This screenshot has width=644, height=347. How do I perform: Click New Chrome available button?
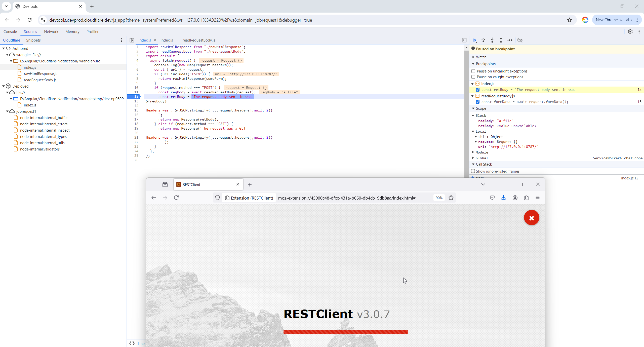tap(614, 20)
